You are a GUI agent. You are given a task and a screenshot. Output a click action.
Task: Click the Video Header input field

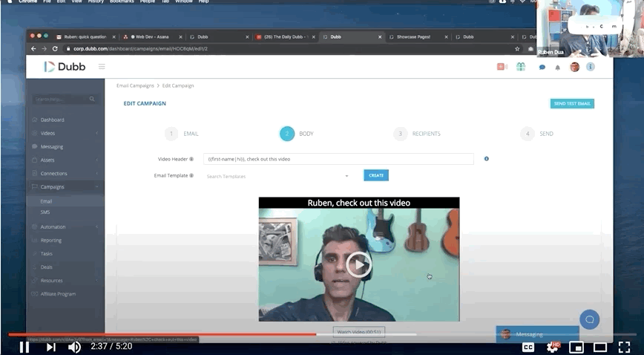(x=338, y=159)
